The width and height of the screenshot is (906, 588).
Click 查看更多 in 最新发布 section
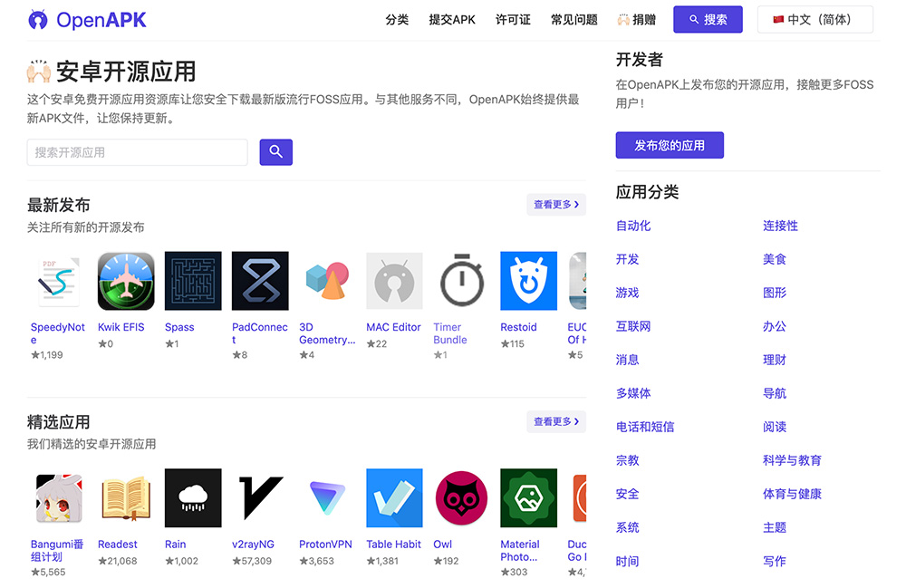(x=556, y=205)
